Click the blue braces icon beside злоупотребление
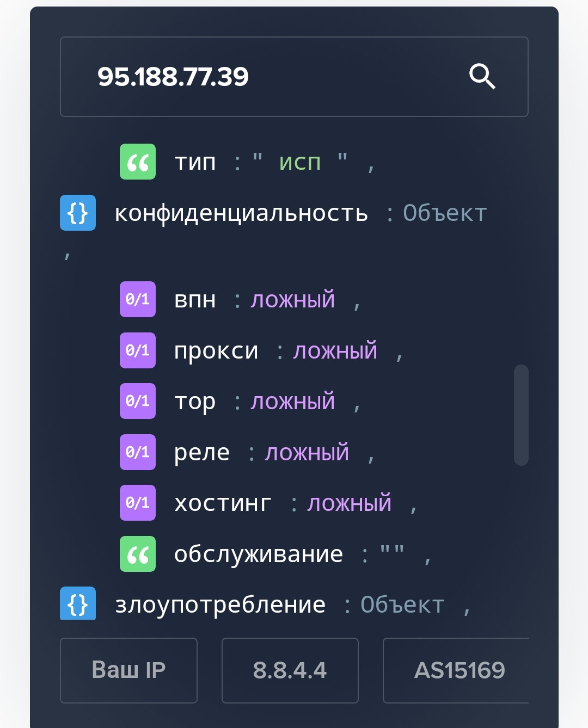This screenshot has width=588, height=728. pos(78,603)
